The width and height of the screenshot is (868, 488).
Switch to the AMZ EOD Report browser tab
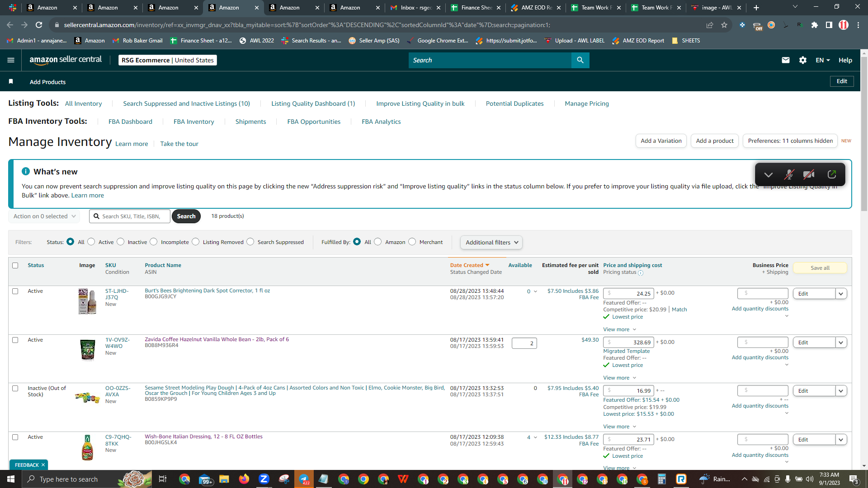tap(536, 8)
